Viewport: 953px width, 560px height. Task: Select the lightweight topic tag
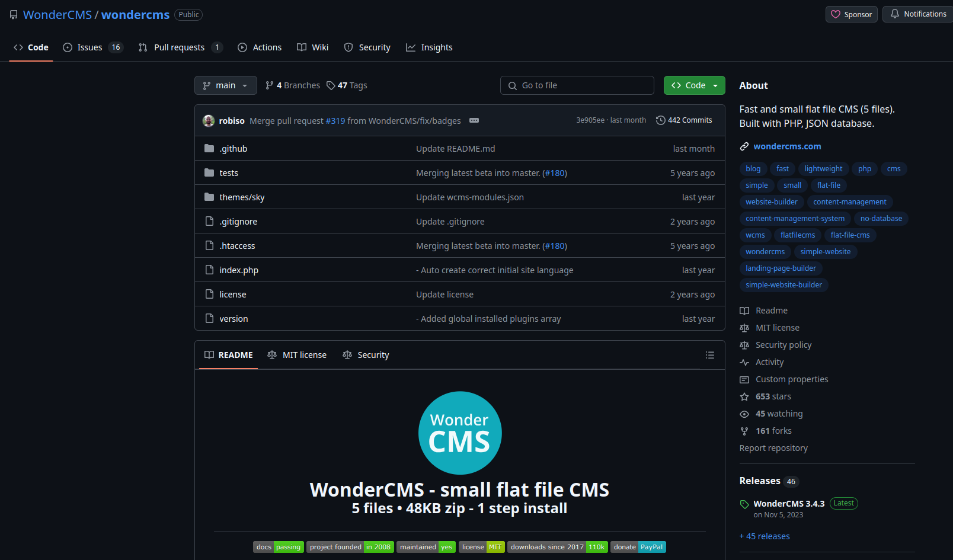[823, 169]
